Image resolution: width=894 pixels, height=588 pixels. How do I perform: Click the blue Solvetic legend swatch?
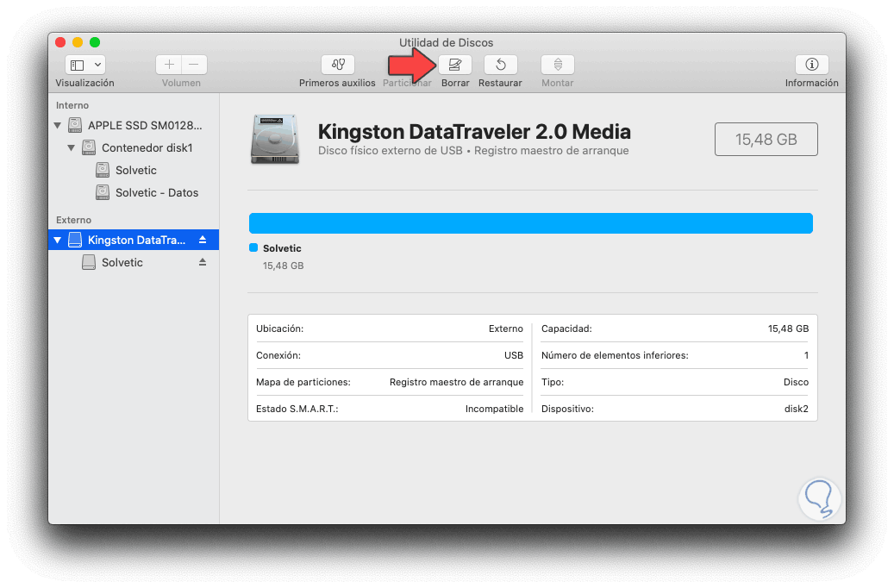(x=253, y=247)
